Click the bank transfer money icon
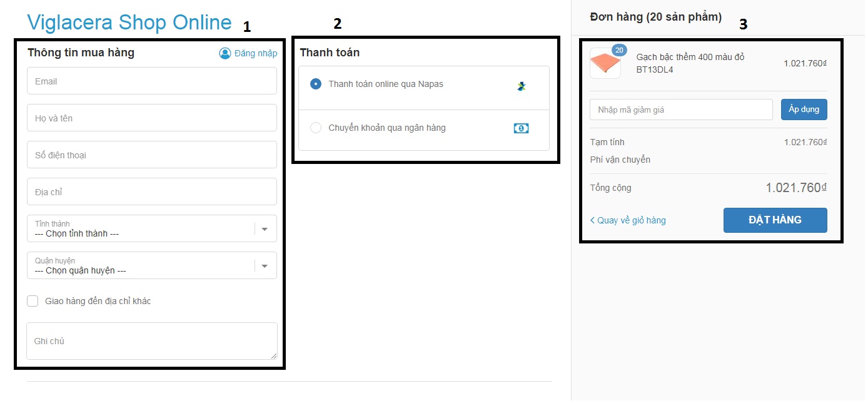The height and width of the screenshot is (403, 868). (x=521, y=128)
